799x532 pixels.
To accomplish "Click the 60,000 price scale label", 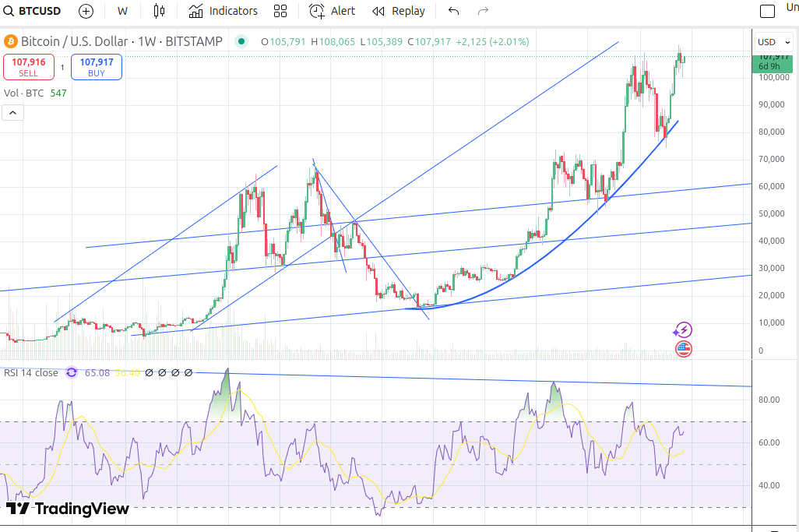I will [772, 186].
